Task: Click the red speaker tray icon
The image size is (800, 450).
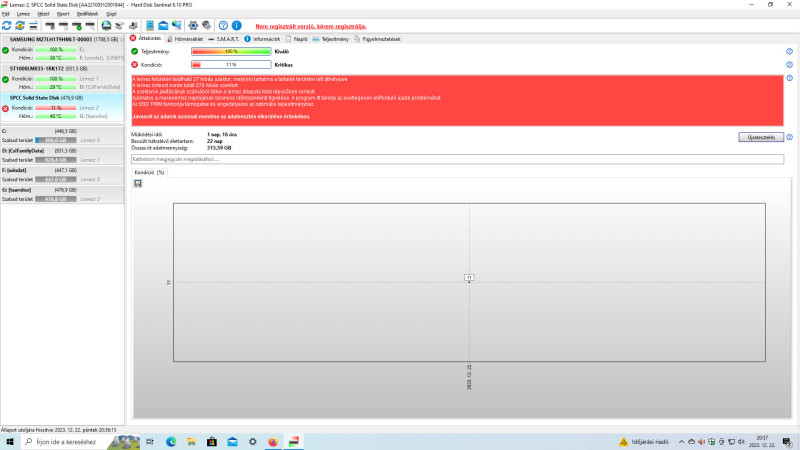Action: [702, 442]
